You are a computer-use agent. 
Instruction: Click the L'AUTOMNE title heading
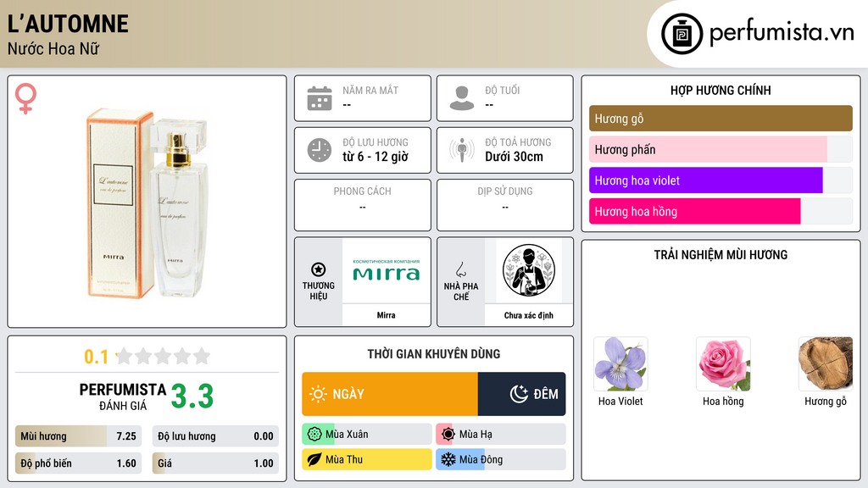[x=68, y=24]
